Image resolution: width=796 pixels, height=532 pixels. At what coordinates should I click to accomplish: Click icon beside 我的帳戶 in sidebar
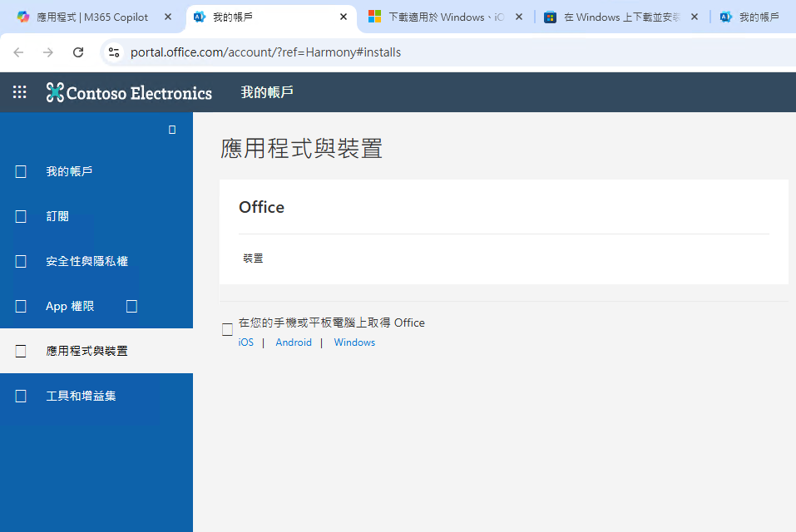21,171
